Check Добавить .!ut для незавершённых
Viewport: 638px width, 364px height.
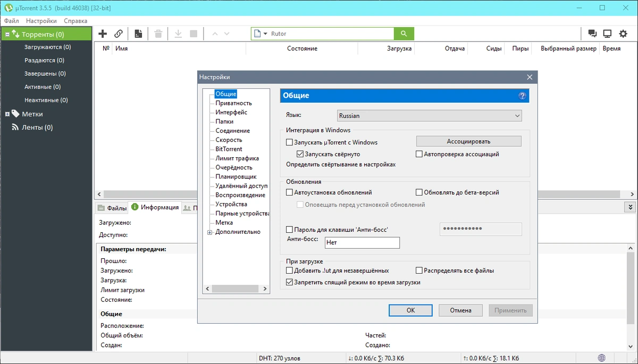pyautogui.click(x=289, y=270)
